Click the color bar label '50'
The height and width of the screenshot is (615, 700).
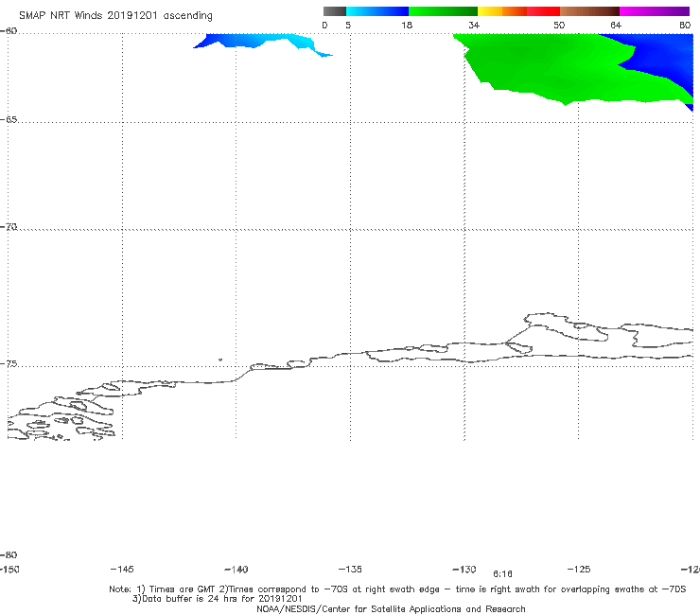[559, 25]
